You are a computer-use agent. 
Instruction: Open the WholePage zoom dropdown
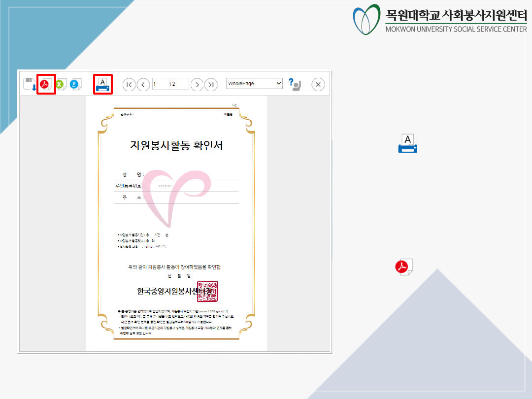coord(255,84)
